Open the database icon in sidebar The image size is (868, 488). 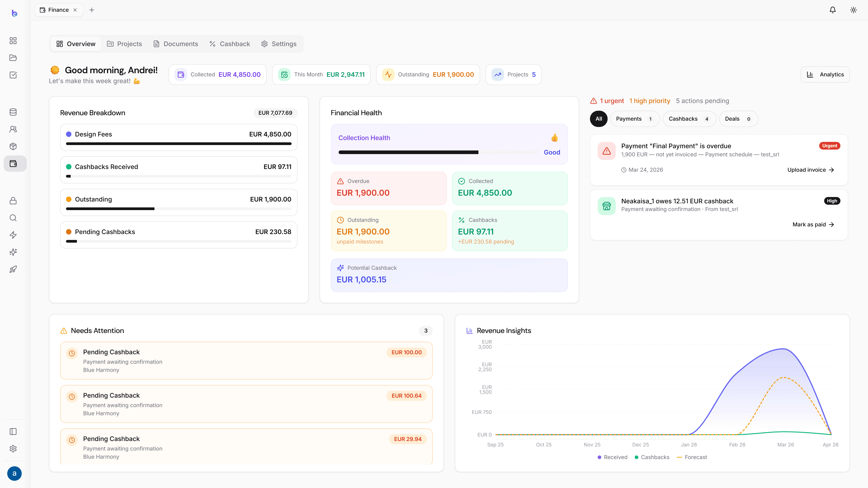click(13, 112)
